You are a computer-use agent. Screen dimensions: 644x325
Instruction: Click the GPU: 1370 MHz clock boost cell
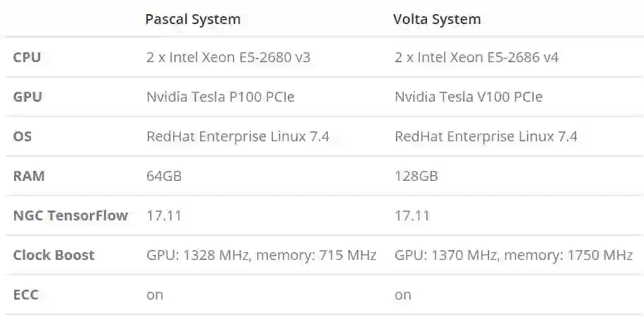click(x=513, y=255)
